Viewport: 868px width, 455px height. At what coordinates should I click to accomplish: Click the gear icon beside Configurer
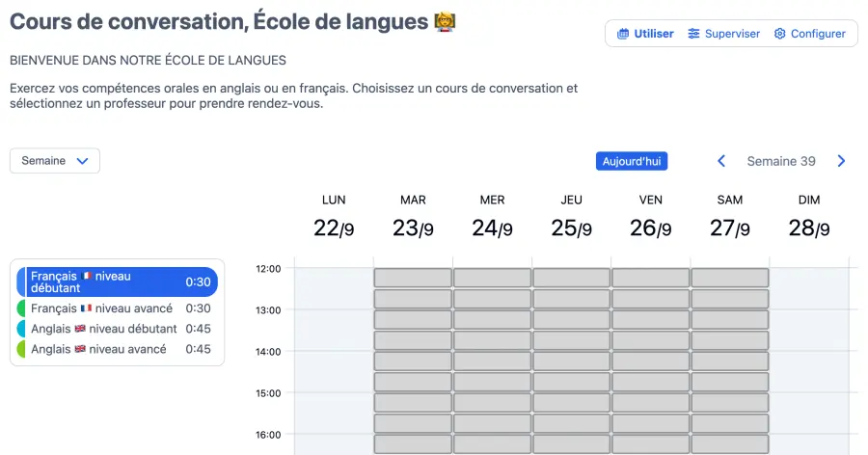(x=780, y=34)
